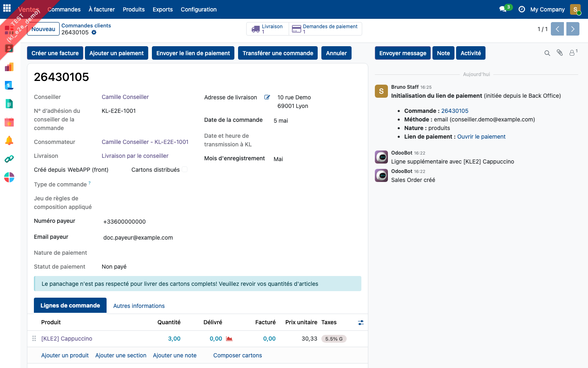Screen dimensions: 588x368
Task: Grab the drag handle of Cappuccino line
Action: point(34,339)
